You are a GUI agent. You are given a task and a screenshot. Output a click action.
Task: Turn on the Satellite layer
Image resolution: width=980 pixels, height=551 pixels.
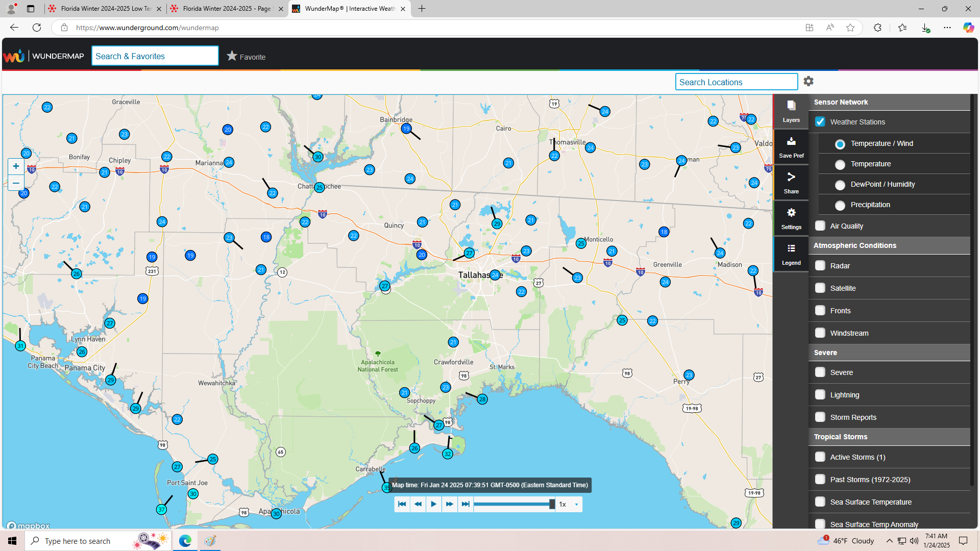pos(820,288)
